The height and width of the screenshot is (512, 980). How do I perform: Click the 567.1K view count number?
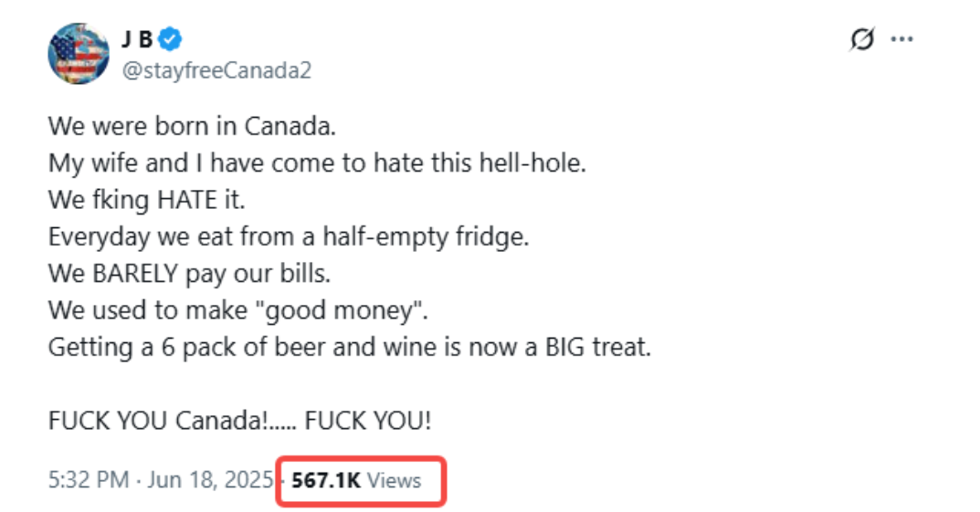click(326, 480)
